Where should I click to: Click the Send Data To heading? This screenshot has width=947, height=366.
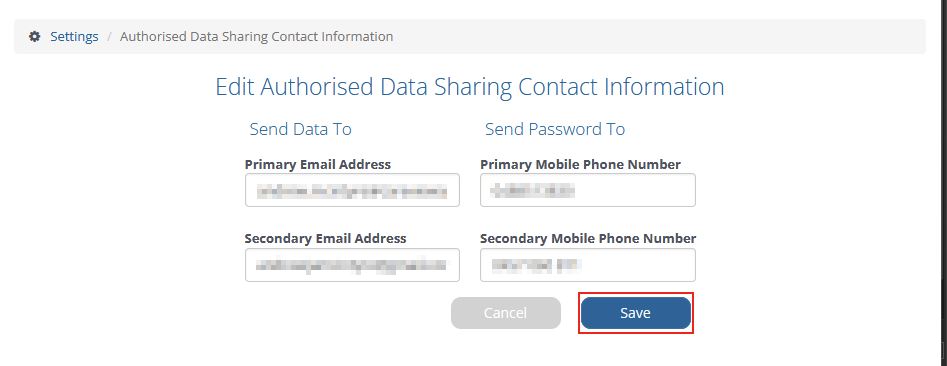point(301,129)
